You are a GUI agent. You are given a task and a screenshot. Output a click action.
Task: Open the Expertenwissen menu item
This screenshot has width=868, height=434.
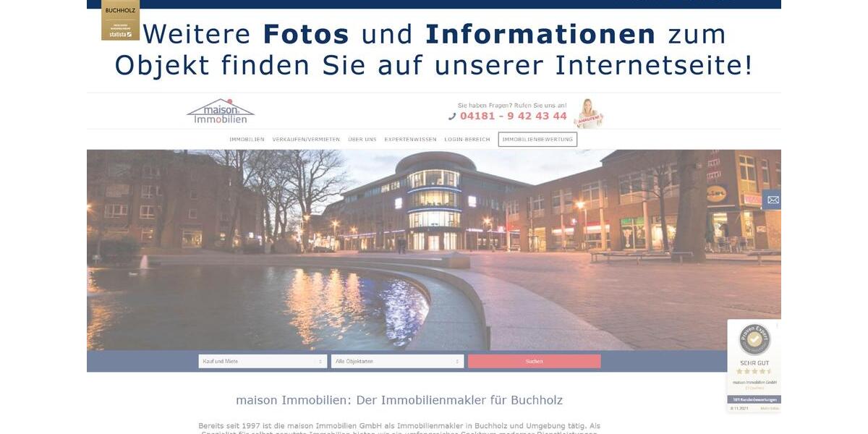pos(410,140)
